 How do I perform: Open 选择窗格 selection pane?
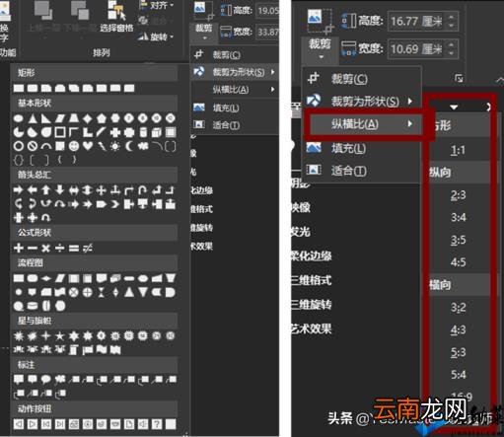pyautogui.click(x=116, y=17)
